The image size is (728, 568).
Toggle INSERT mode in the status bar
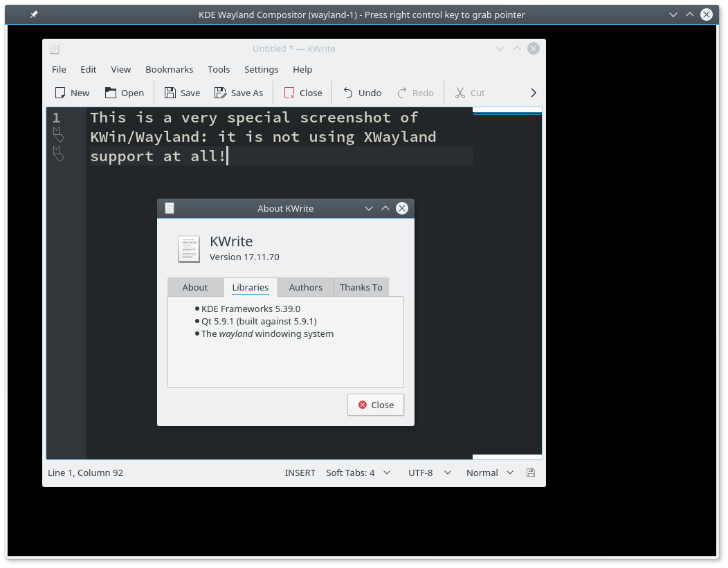300,473
